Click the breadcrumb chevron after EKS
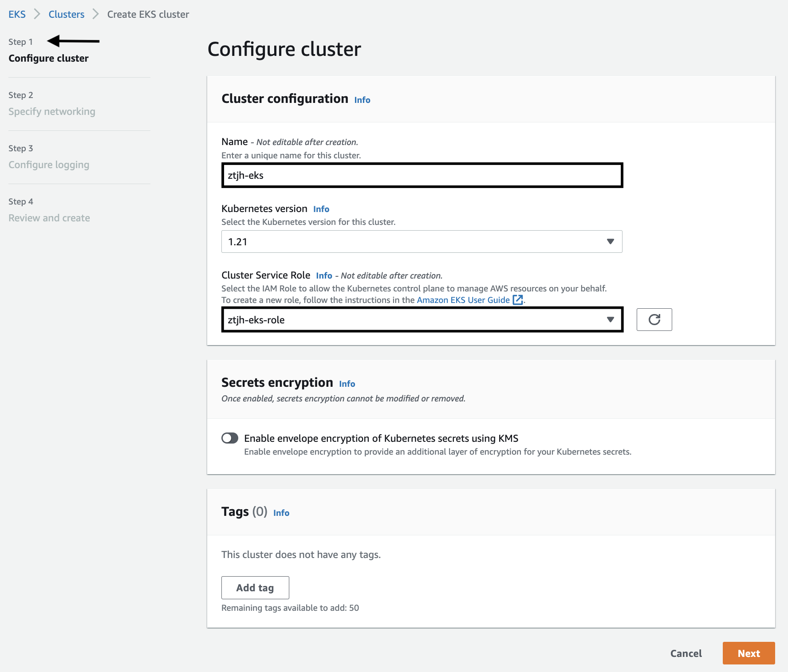The width and height of the screenshot is (788, 672). click(x=37, y=14)
